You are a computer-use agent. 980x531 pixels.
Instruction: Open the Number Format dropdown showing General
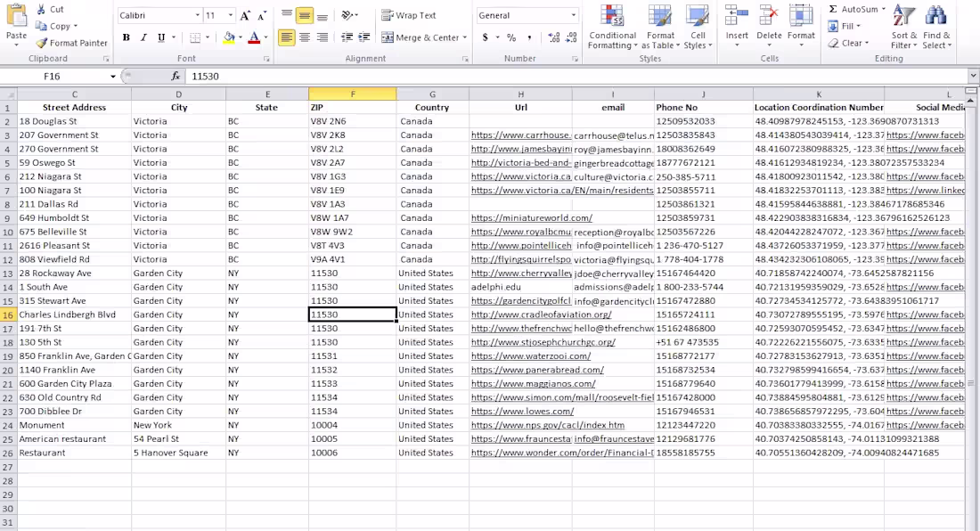[527, 15]
